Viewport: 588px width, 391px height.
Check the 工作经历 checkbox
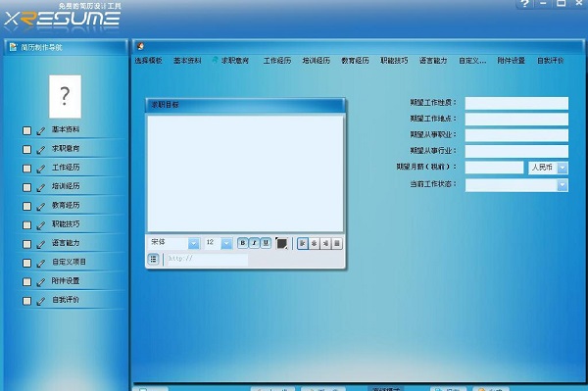tap(26, 169)
